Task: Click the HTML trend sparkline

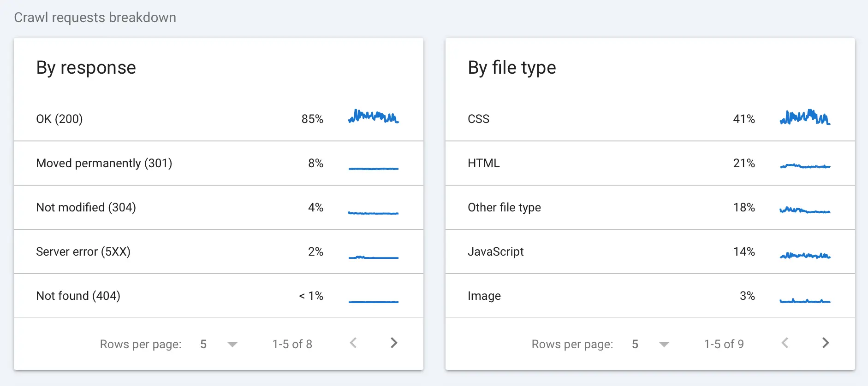Action: (805, 166)
